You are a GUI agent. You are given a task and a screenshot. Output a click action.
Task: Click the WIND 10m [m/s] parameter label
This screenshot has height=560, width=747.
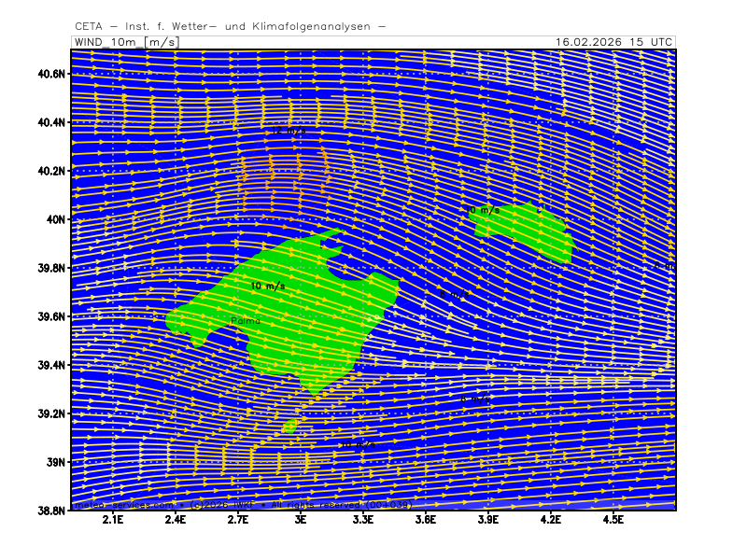[x=124, y=42]
